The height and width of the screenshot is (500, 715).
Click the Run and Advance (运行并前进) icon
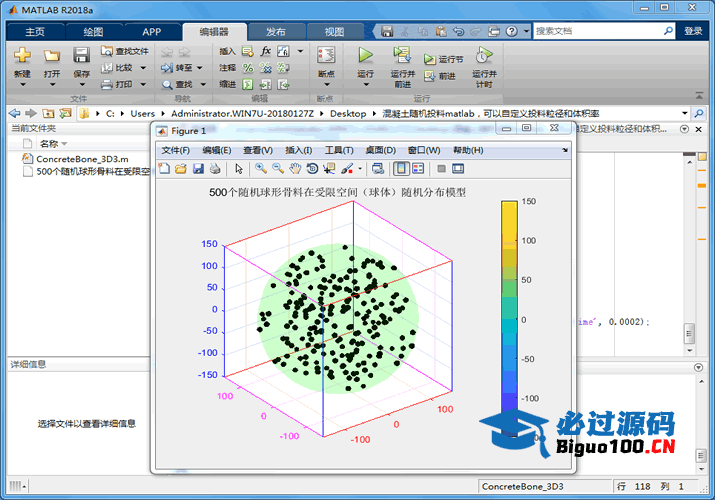pyautogui.click(x=402, y=55)
